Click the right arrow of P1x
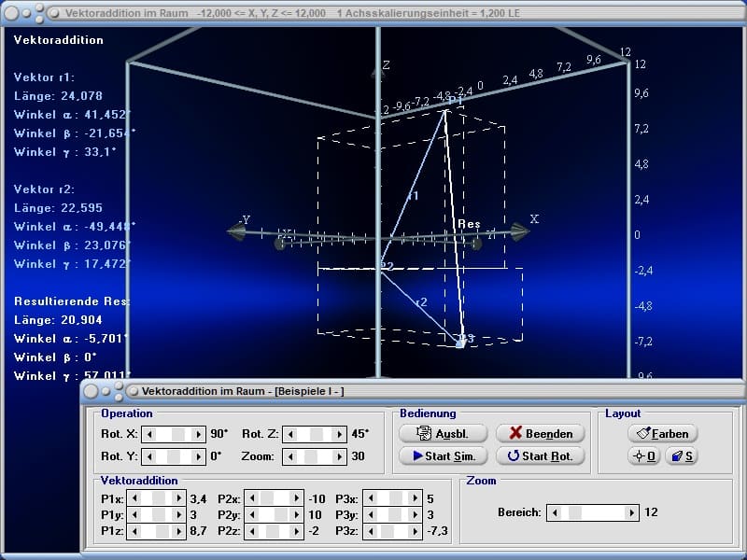This screenshot has height=560, width=747. [178, 498]
